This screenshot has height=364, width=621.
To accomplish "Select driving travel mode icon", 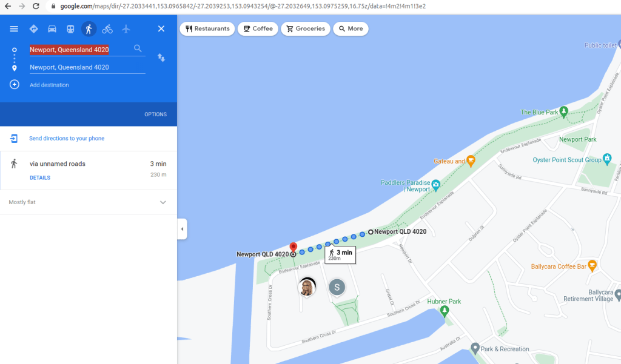I will (52, 29).
